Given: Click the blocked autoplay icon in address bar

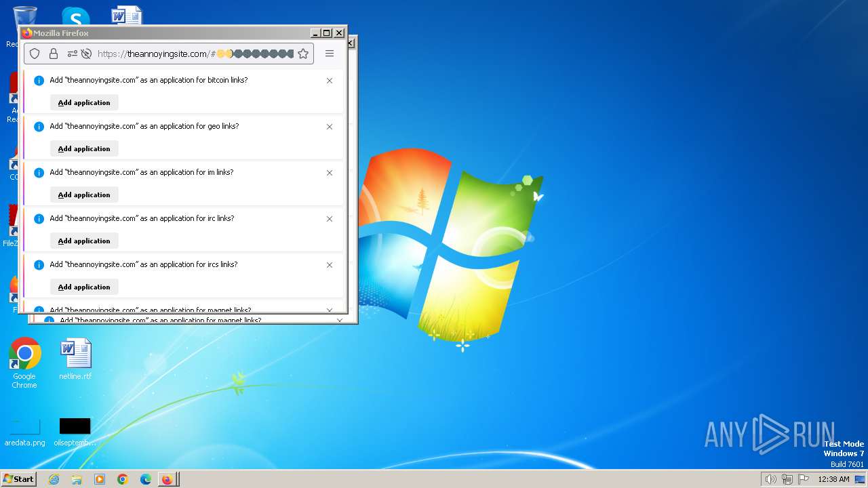Looking at the screenshot, I should [86, 54].
